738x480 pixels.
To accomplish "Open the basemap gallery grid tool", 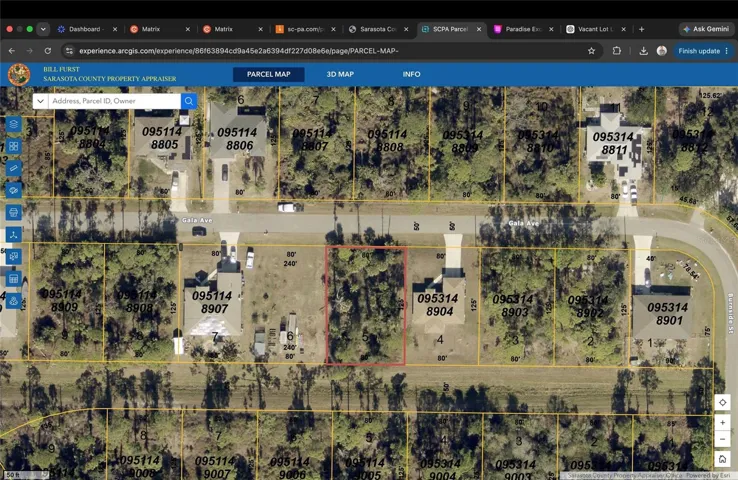I will tap(14, 146).
